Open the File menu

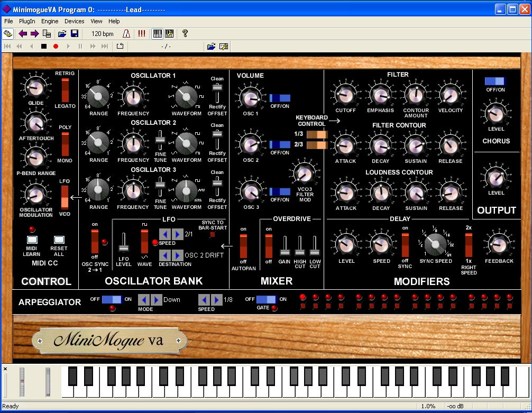coord(8,21)
